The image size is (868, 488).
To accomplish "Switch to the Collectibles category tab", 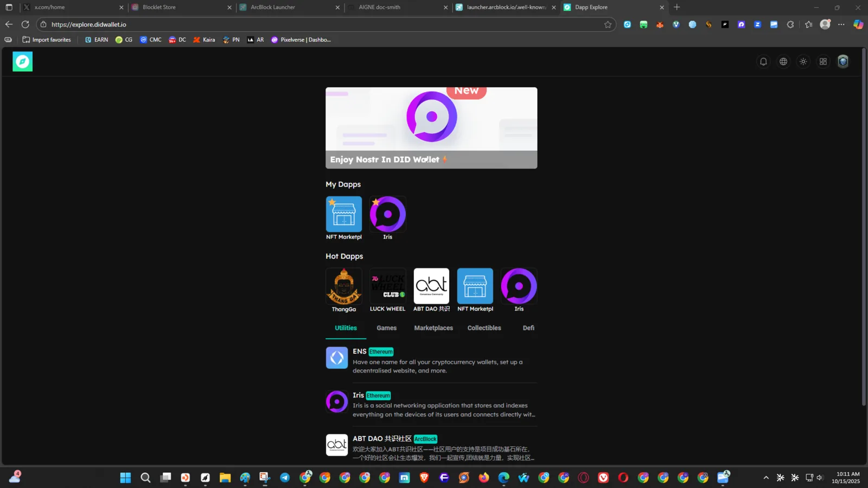I will click(484, 328).
